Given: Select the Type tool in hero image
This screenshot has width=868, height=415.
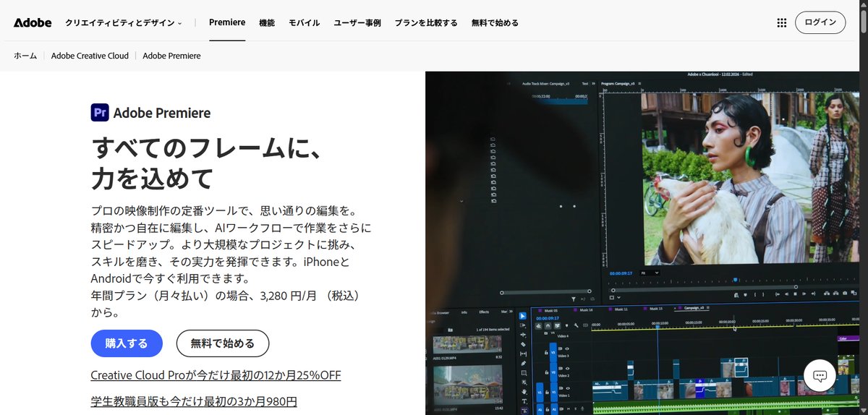Looking at the screenshot, I should click(x=524, y=401).
